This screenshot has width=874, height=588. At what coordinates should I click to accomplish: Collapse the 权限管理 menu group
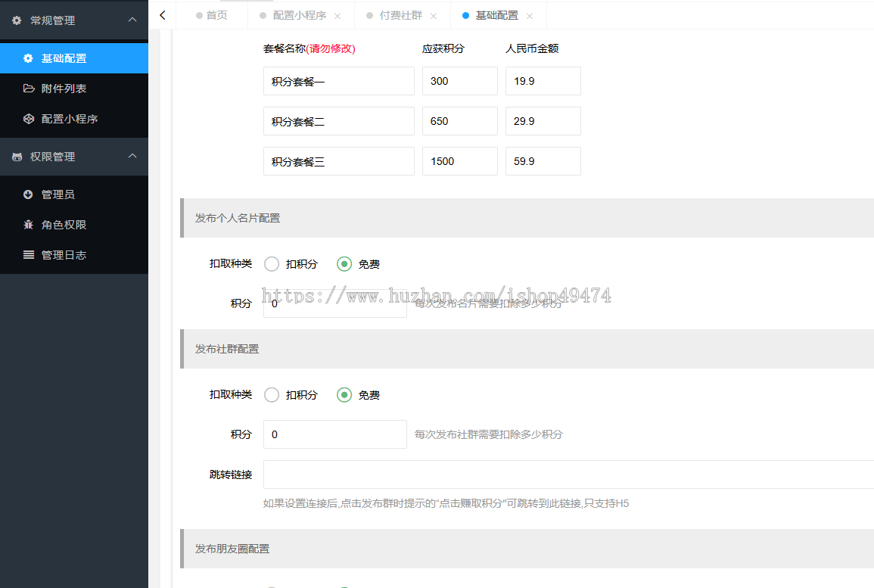tap(132, 156)
